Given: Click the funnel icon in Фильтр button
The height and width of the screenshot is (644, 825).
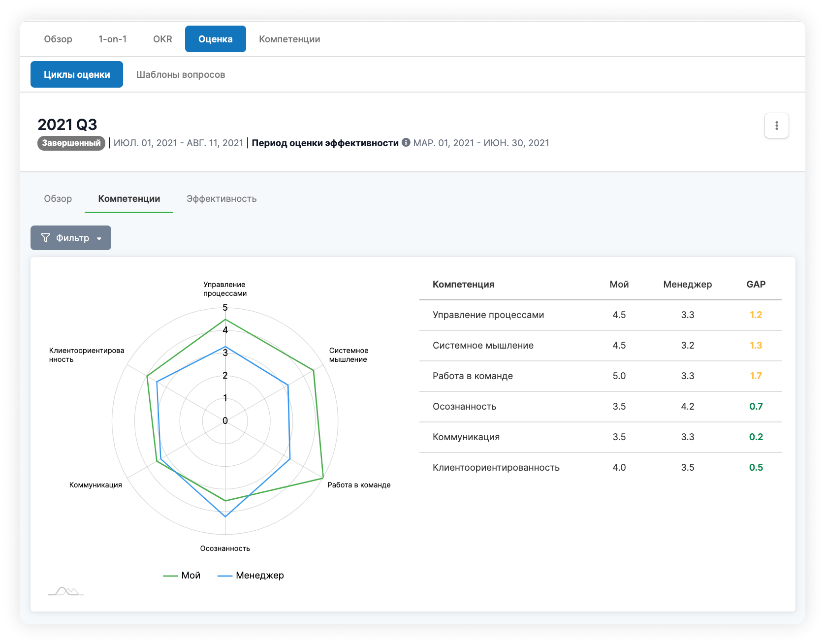Looking at the screenshot, I should point(45,238).
